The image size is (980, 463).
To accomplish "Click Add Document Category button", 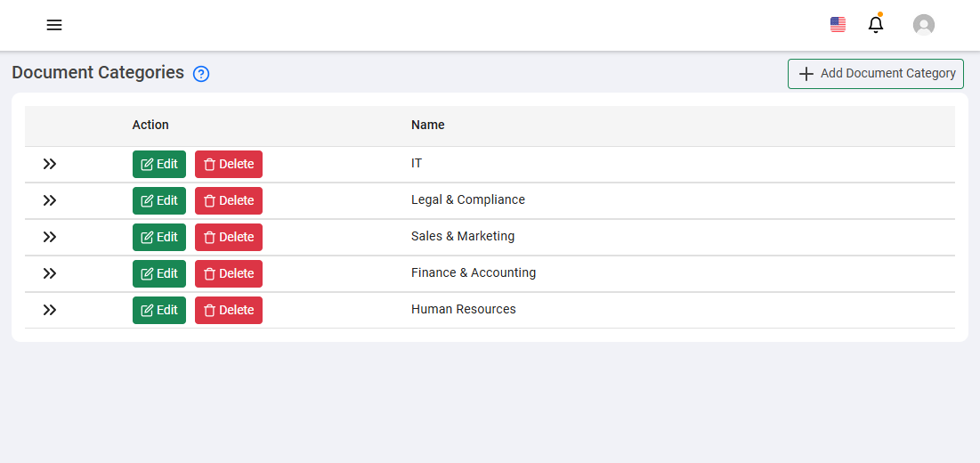I will pos(876,74).
